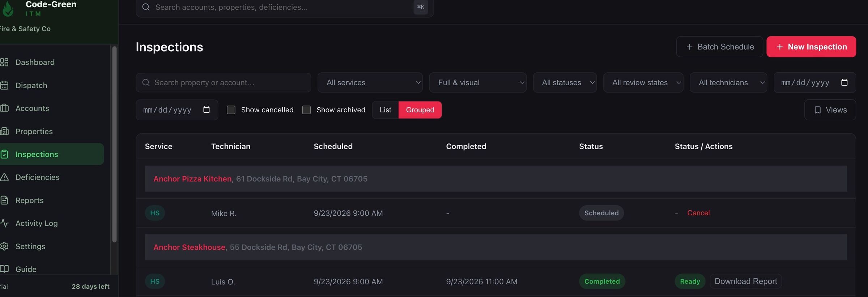Expand the All review states dropdown
The width and height of the screenshot is (868, 297).
[643, 83]
